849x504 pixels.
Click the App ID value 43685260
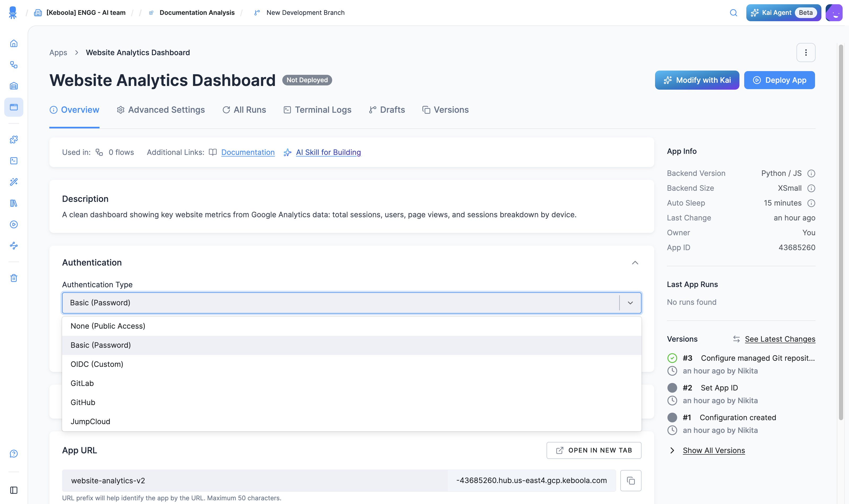coord(797,247)
